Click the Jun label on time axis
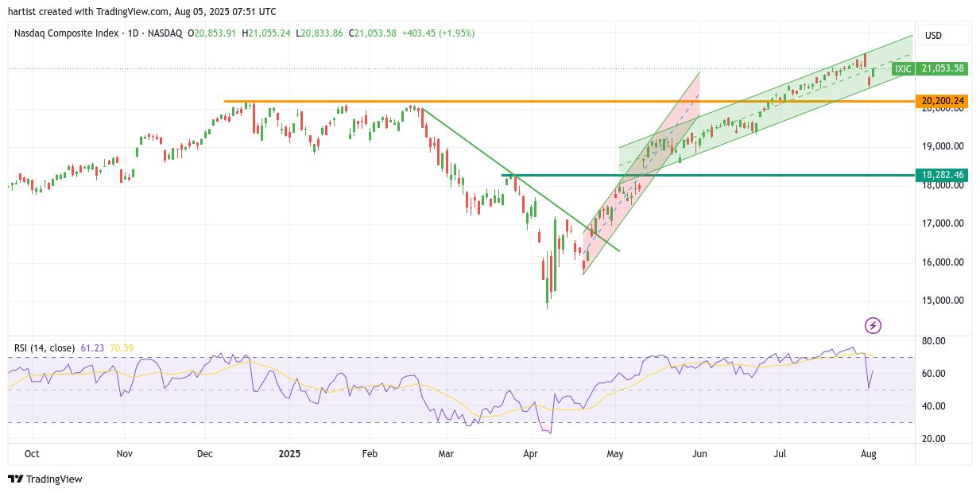Viewport: 980px width, 493px height. click(699, 453)
